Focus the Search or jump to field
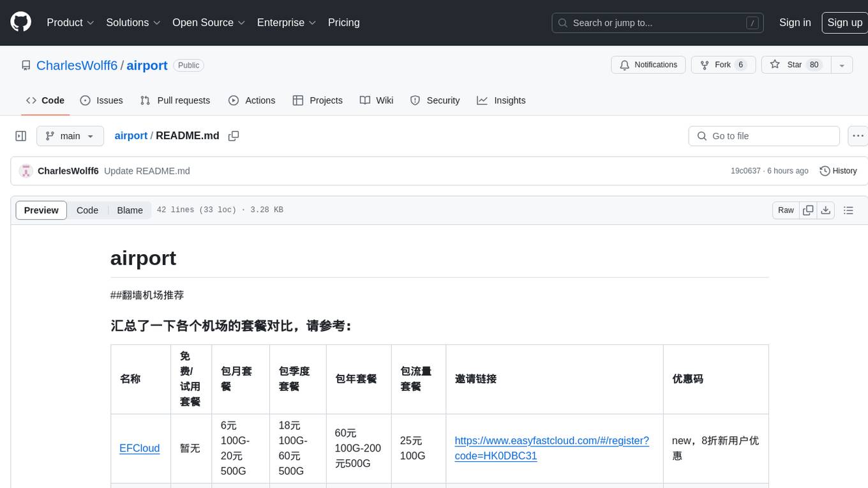This screenshot has width=868, height=488. click(659, 23)
